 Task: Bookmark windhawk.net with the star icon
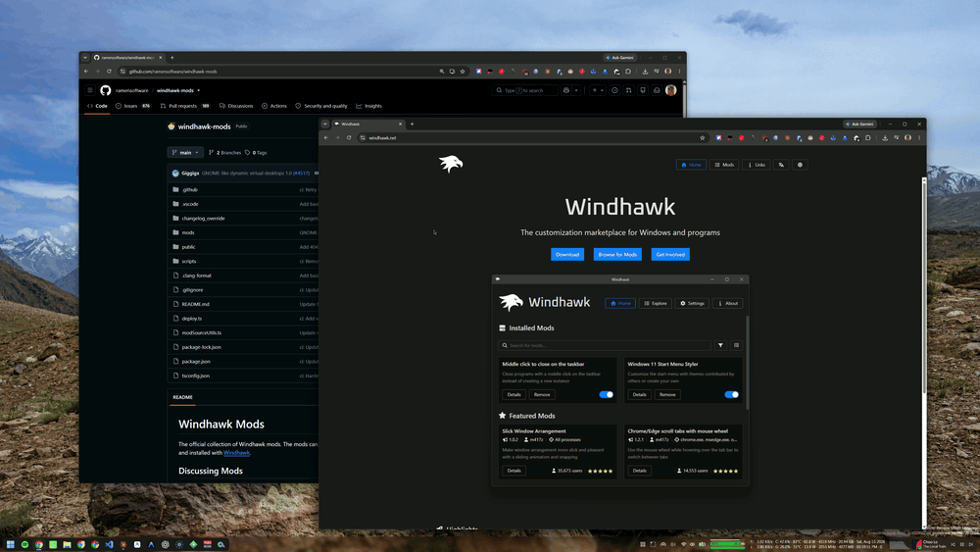[702, 137]
